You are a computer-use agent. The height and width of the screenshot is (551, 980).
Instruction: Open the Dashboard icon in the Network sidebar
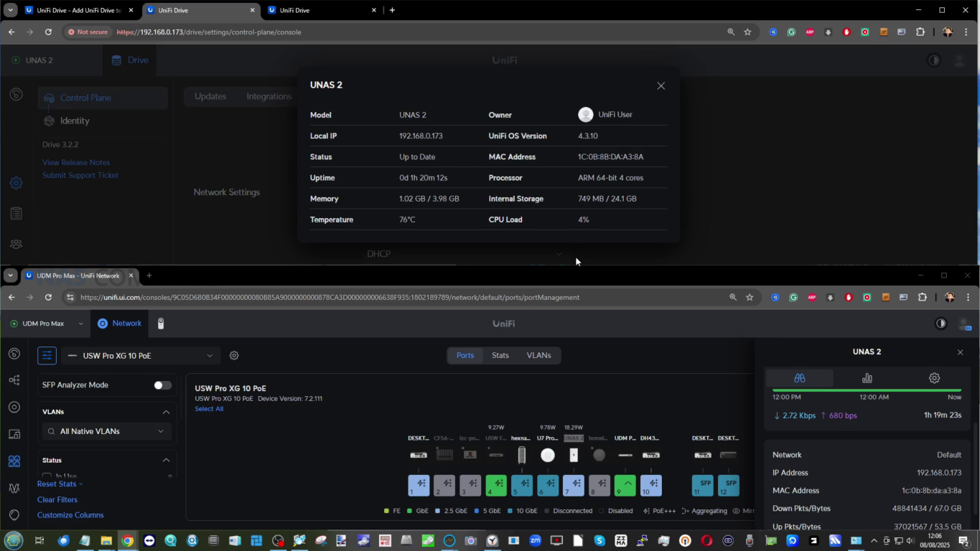click(14, 353)
